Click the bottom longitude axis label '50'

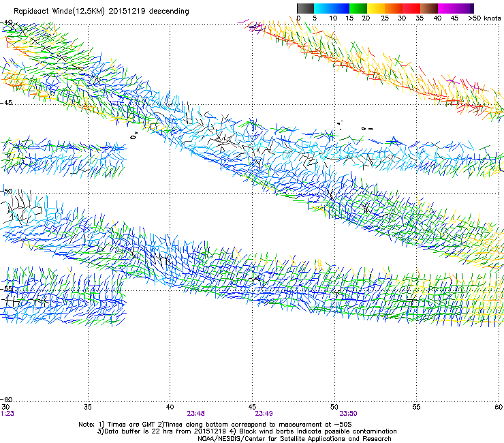(334, 407)
